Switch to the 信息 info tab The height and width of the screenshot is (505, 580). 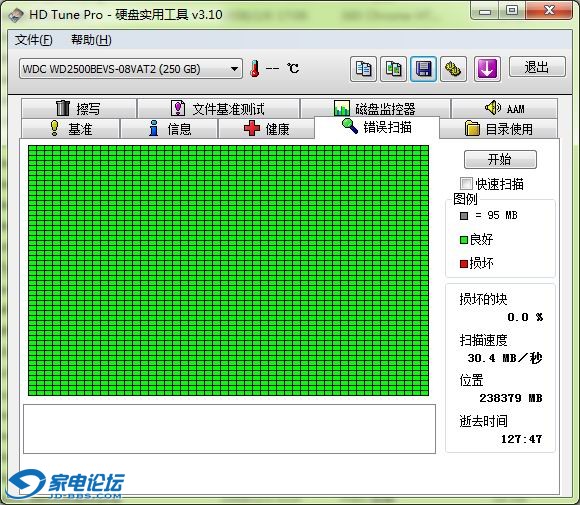click(169, 128)
